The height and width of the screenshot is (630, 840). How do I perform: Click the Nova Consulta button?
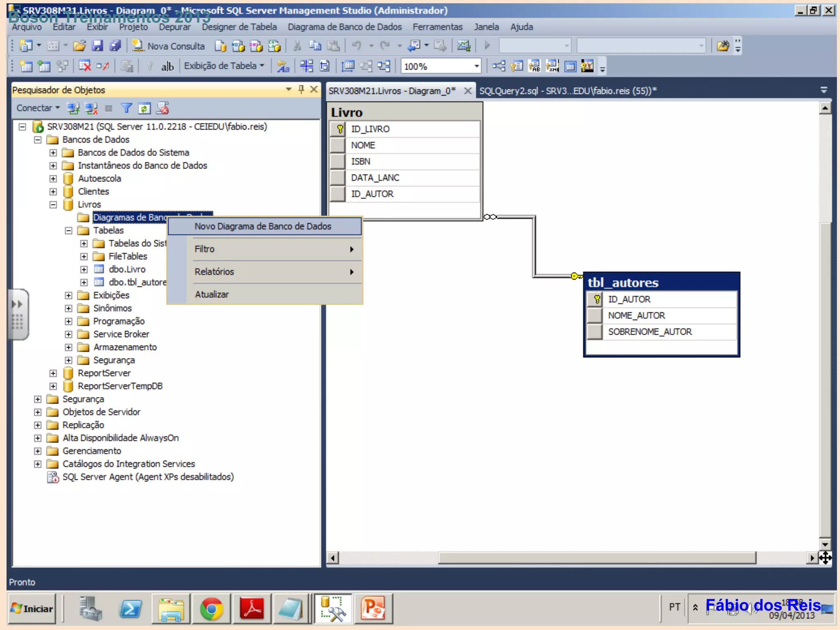(x=169, y=46)
